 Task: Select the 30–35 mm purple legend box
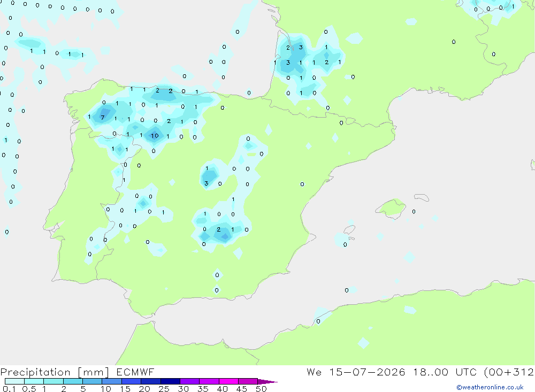click(x=190, y=381)
